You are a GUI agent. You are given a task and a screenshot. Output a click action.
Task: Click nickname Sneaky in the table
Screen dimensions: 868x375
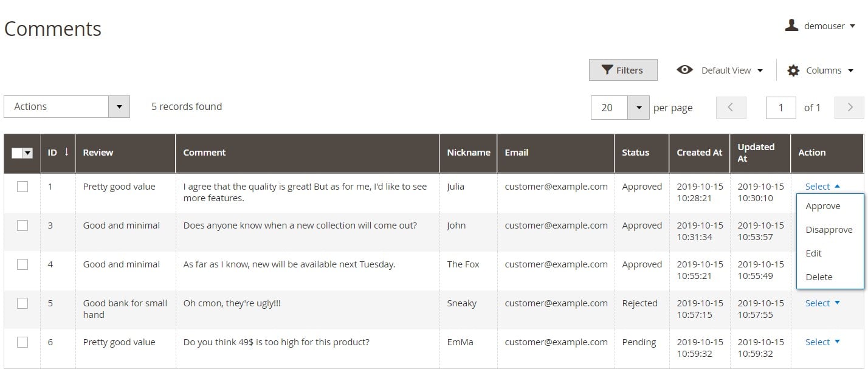pos(461,303)
